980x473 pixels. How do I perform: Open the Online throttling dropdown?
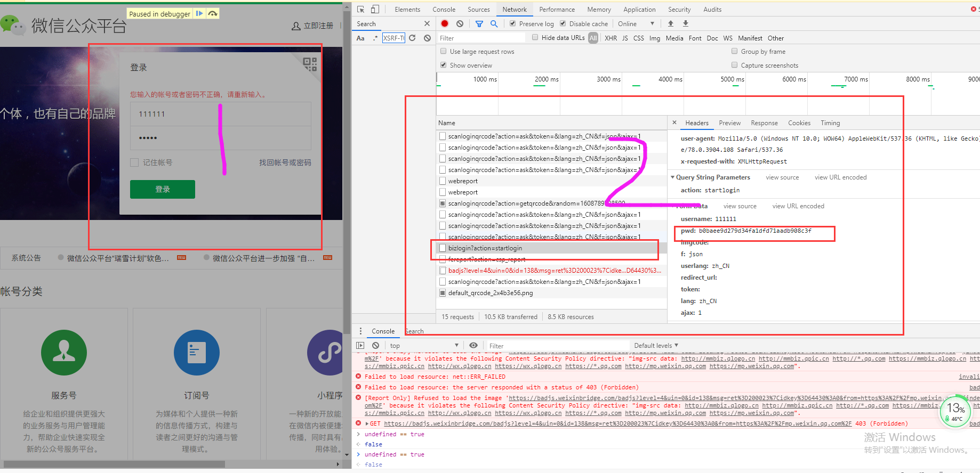[636, 23]
